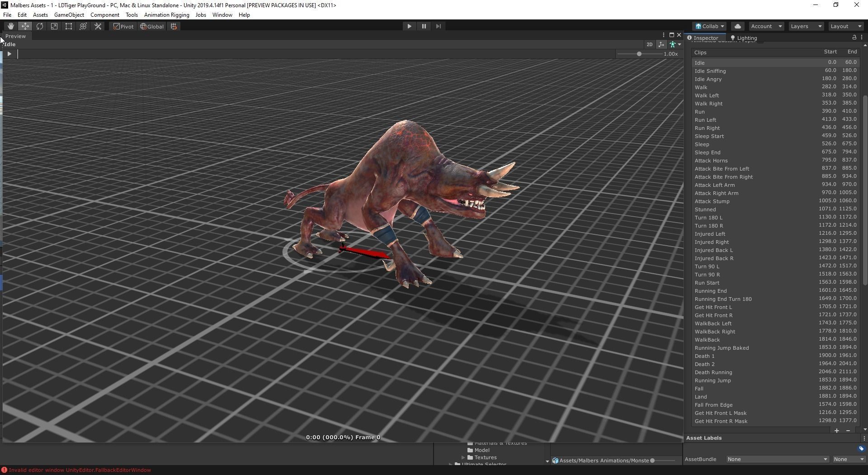Click the Inspector vertical scrollbar
The height and width of the screenshot is (475, 868).
pyautogui.click(x=865, y=190)
